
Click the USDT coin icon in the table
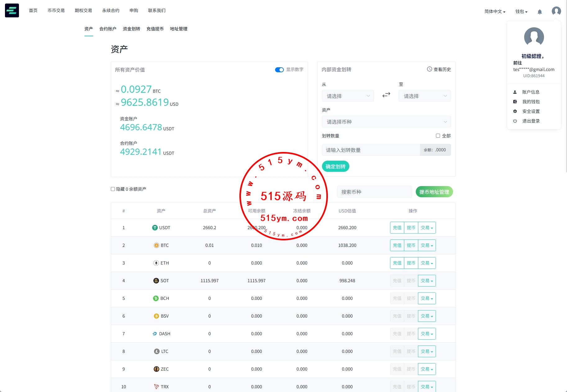point(155,228)
